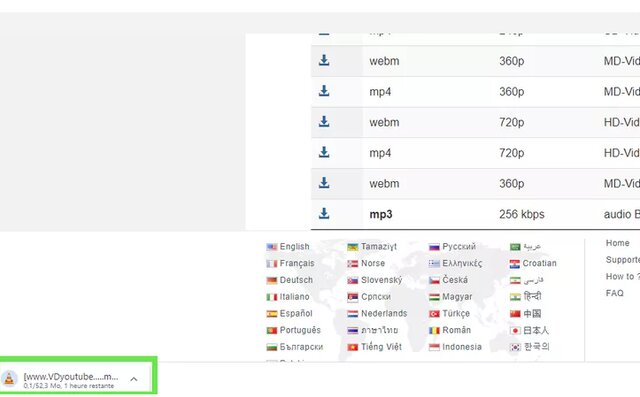Viewport: 640px width, 397px height.
Task: Click download icon for webm 720p
Action: [324, 122]
